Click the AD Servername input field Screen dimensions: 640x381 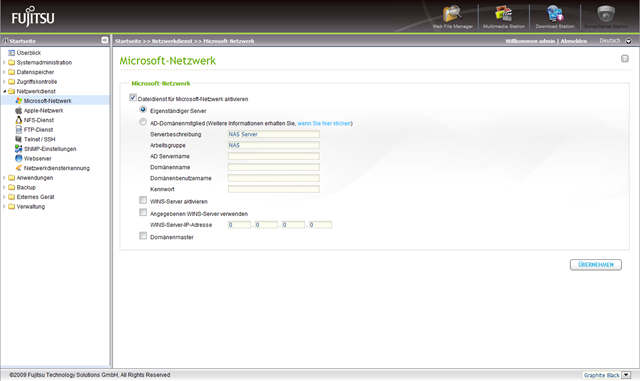(x=273, y=156)
